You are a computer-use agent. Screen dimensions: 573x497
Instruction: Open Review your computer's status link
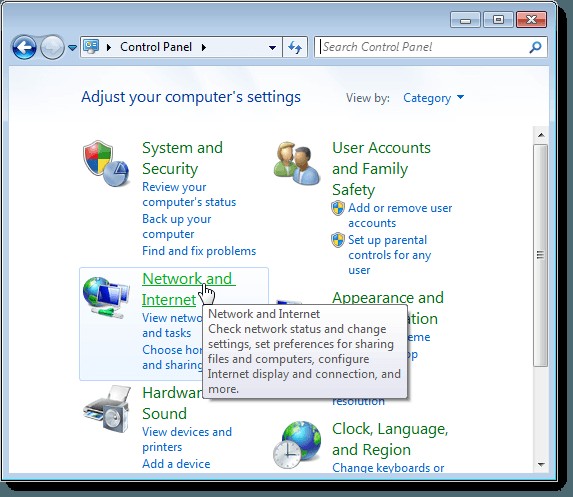189,194
